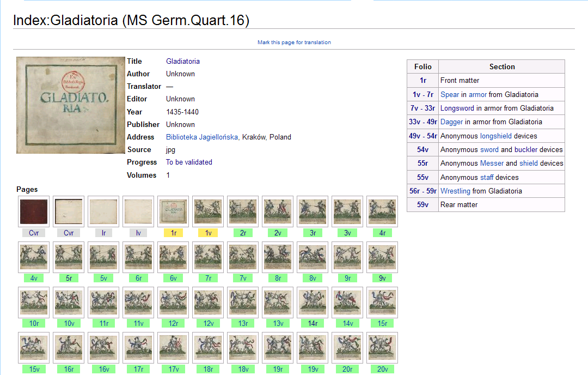Viewport: 588px width, 375px height.
Task: Open the page 10r thumbnail image
Action: 34,303
